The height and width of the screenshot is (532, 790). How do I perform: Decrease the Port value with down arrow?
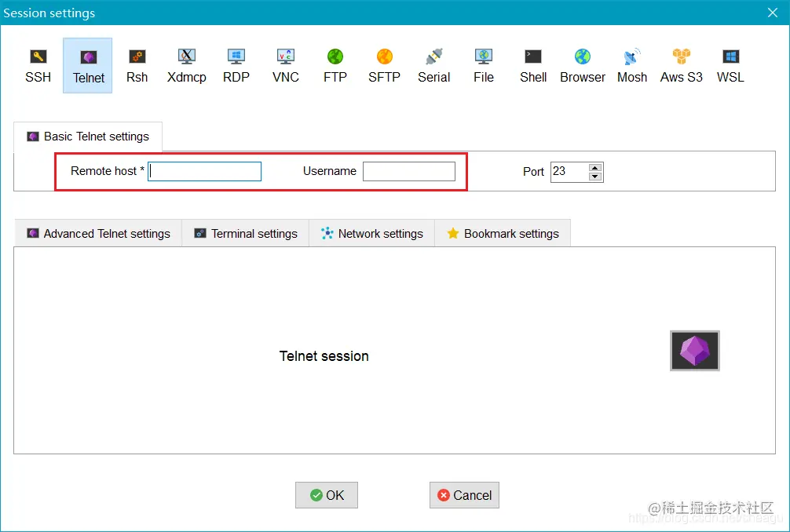(595, 177)
